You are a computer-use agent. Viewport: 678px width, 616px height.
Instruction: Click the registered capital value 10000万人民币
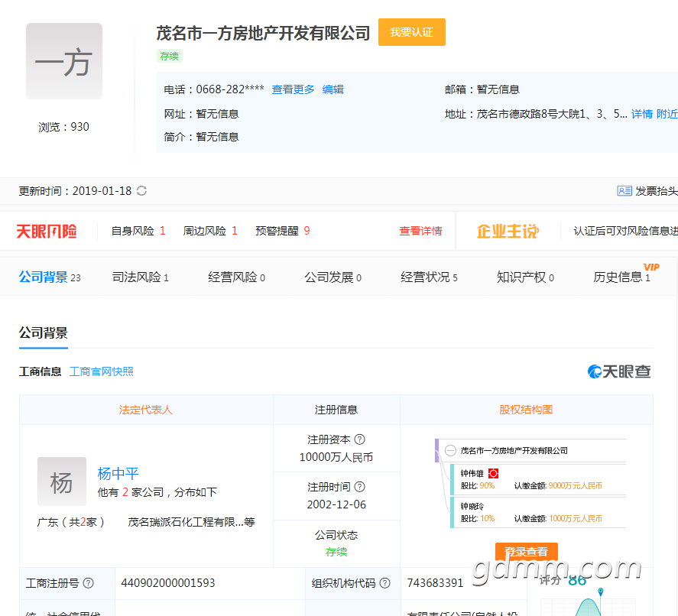pos(336,457)
